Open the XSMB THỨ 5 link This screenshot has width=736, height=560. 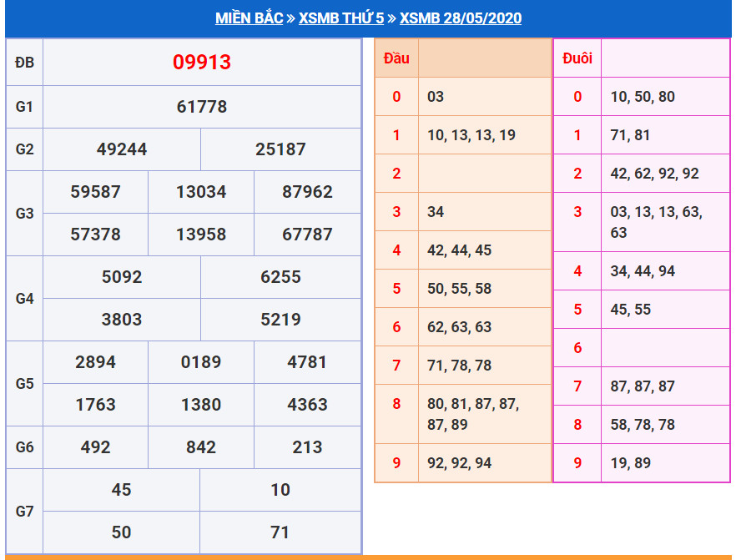point(341,18)
